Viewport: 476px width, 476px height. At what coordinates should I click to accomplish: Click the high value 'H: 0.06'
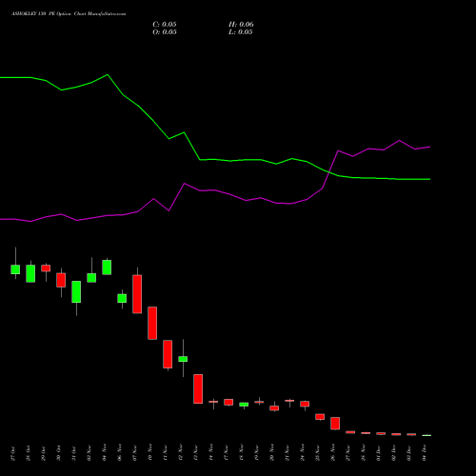pos(241,25)
